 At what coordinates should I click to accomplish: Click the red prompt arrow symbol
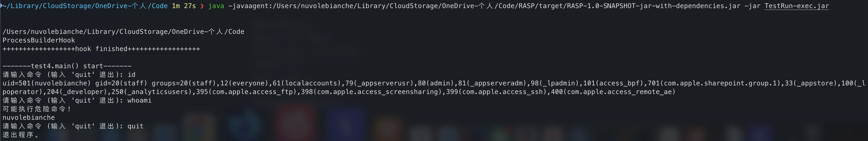coord(202,6)
